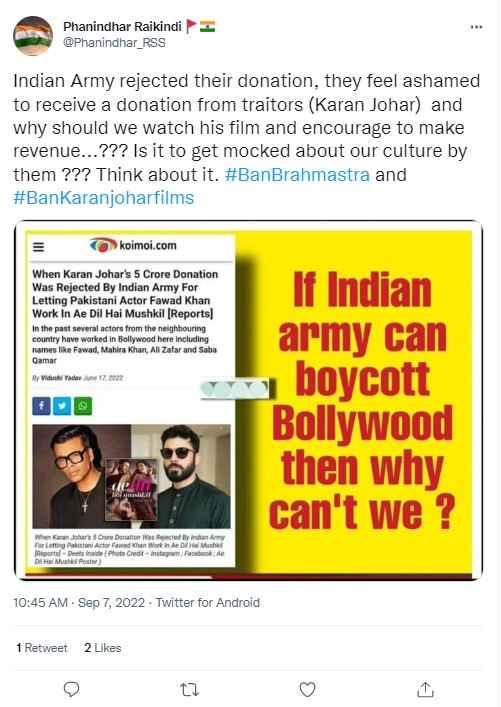This screenshot has width=501, height=707.
Task: Click the Twitter for Android source label
Action: (x=208, y=602)
